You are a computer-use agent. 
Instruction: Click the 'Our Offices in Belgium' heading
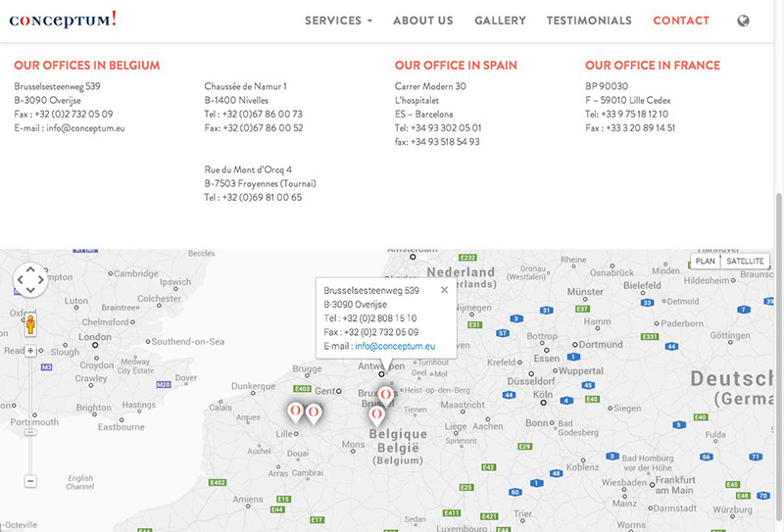(87, 66)
